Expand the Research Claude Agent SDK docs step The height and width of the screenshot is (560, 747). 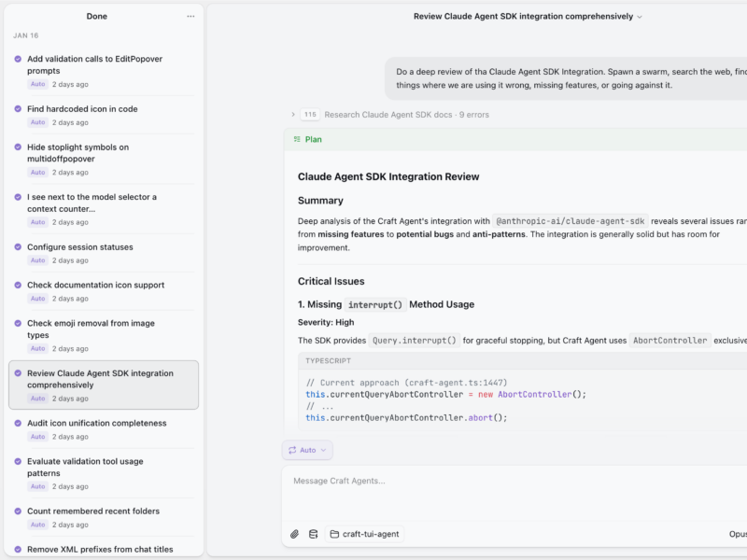pos(293,115)
